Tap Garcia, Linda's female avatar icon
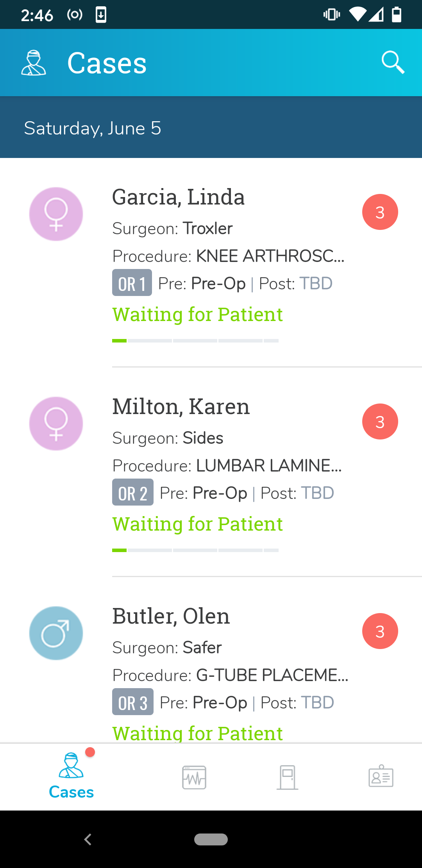 tap(56, 214)
